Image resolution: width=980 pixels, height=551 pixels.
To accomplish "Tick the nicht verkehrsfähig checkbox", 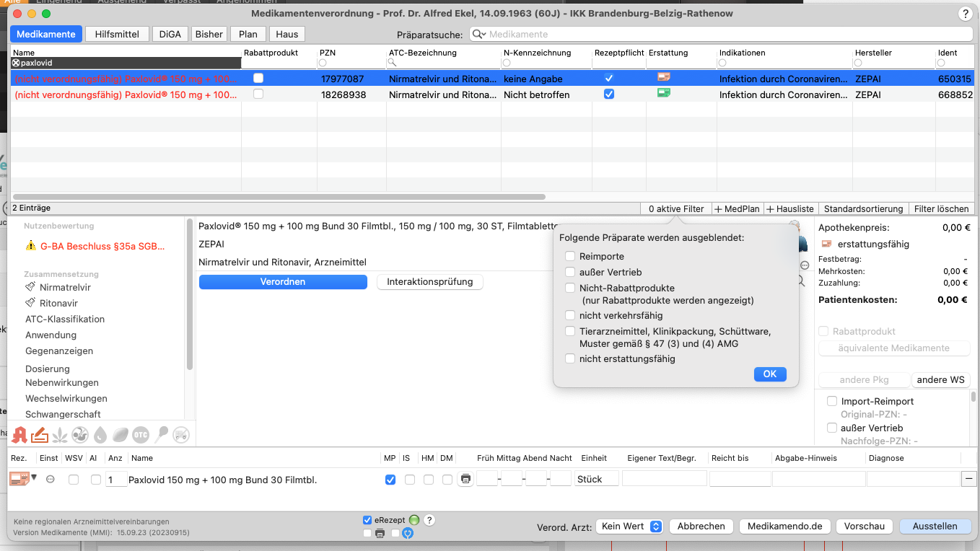I will point(570,315).
